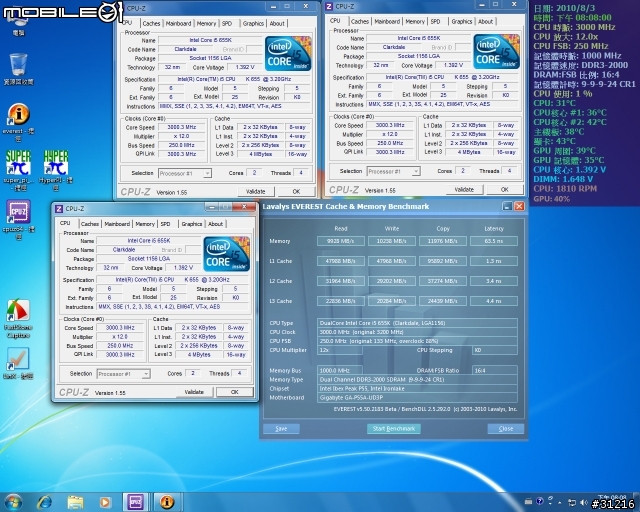The height and width of the screenshot is (512, 640).
Task: Select Memory Write value 10238 MB/s
Action: tap(391, 241)
